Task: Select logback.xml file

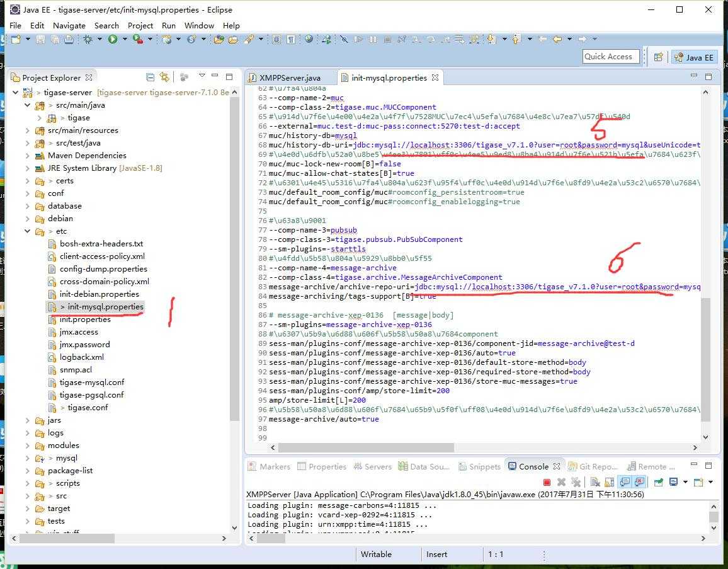Action: pos(81,357)
